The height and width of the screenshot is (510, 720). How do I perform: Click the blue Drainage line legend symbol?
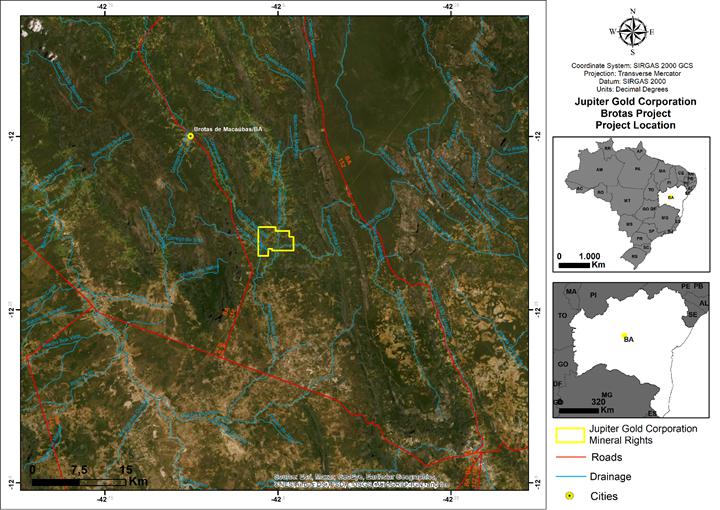tap(570, 476)
